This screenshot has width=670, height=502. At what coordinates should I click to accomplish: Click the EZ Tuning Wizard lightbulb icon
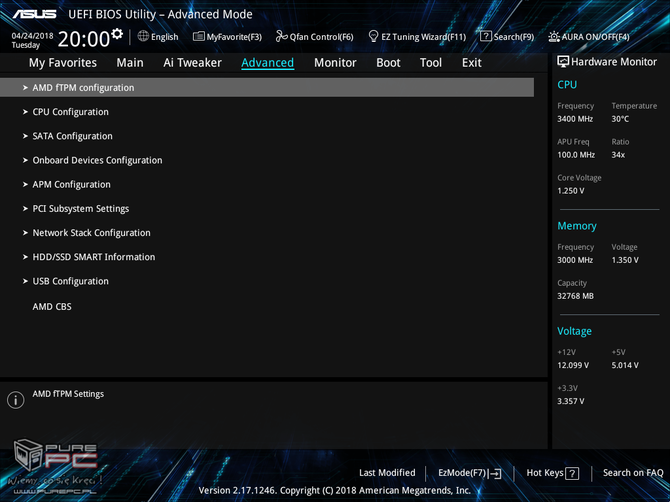click(x=373, y=36)
